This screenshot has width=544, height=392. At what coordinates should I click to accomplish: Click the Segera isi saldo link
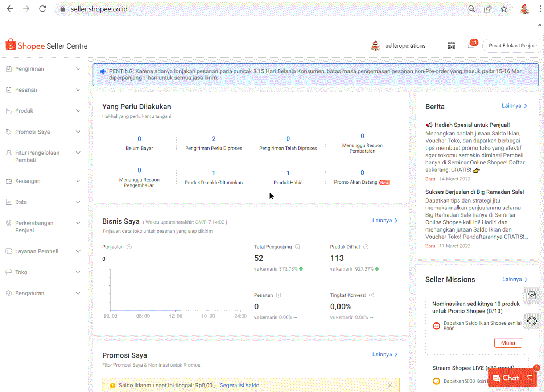pyautogui.click(x=240, y=385)
